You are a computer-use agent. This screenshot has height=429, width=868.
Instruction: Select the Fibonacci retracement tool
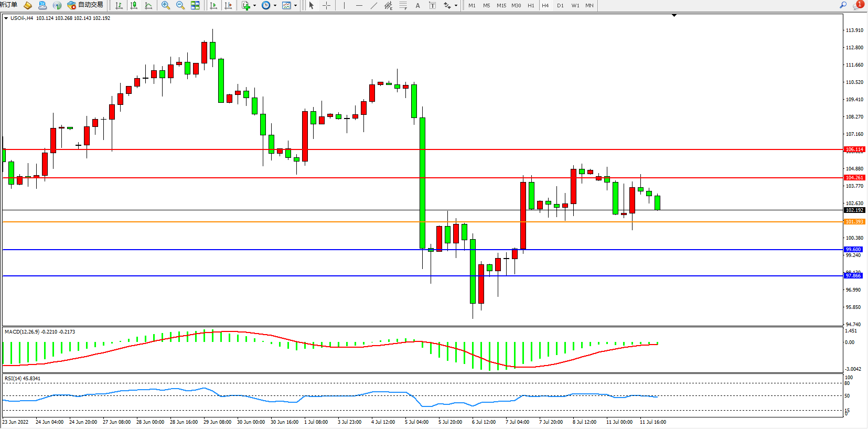403,5
